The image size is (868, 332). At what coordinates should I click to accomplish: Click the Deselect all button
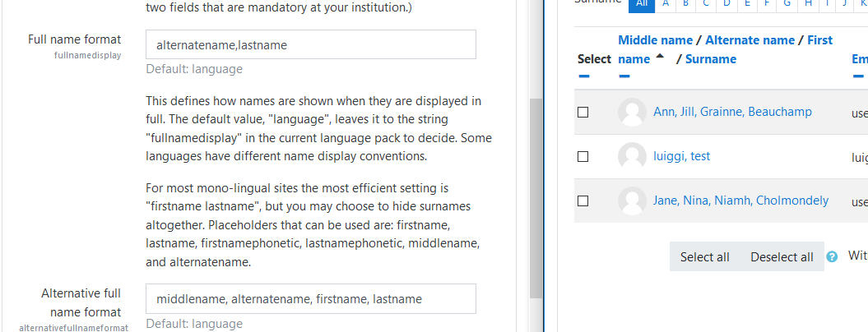click(782, 256)
